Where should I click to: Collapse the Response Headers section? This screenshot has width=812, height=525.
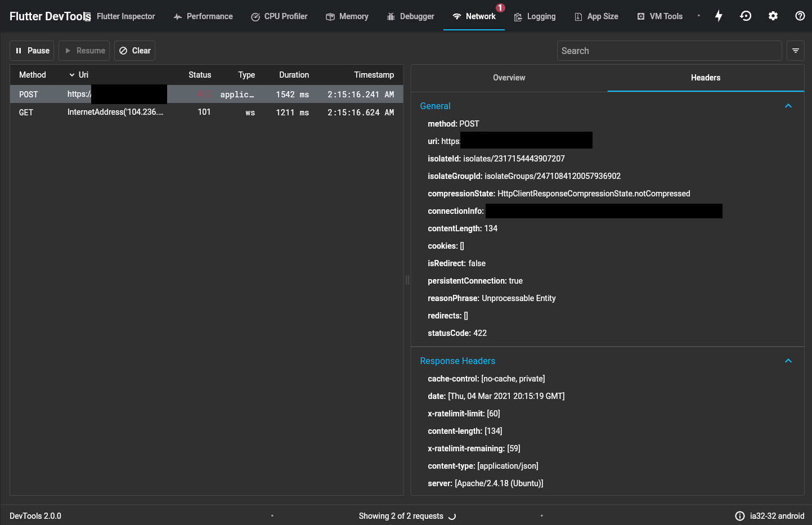pos(788,360)
